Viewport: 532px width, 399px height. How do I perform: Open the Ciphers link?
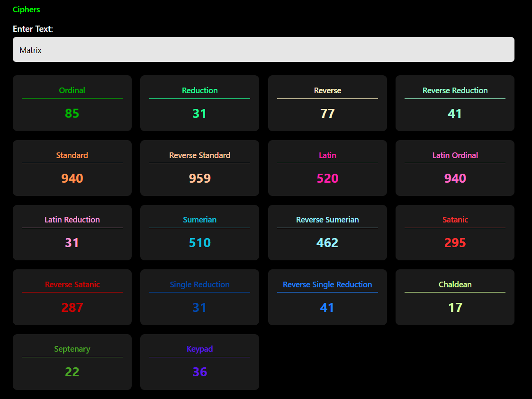26,9
